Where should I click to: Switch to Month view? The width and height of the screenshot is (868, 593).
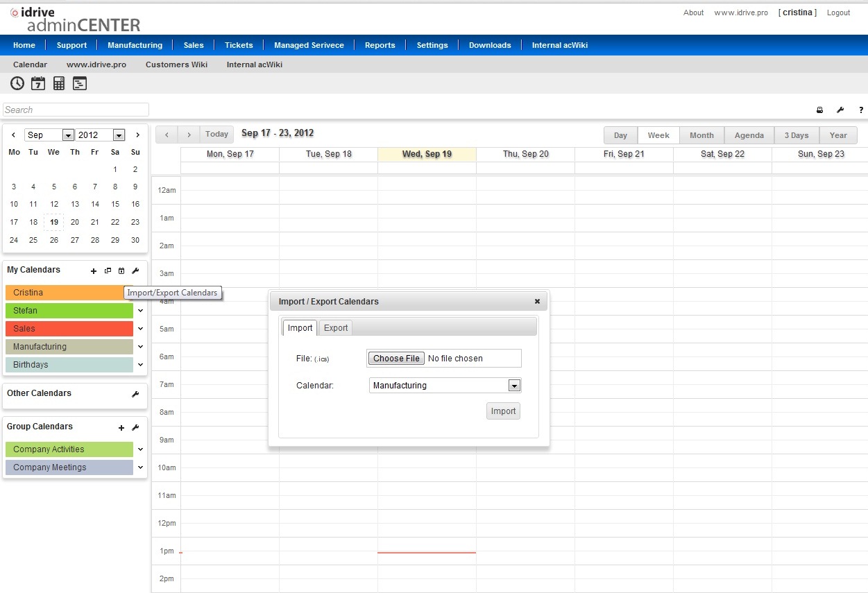pos(701,135)
